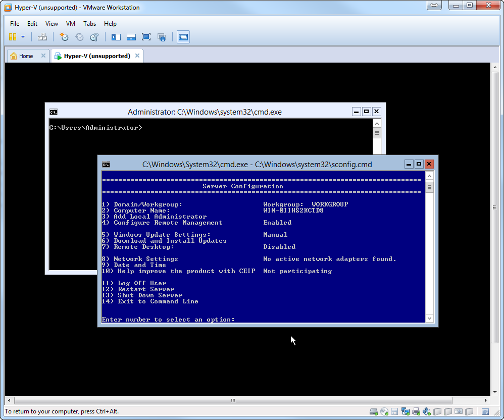This screenshot has height=420, width=504.
Task: Open the VM menu
Action: [70, 23]
